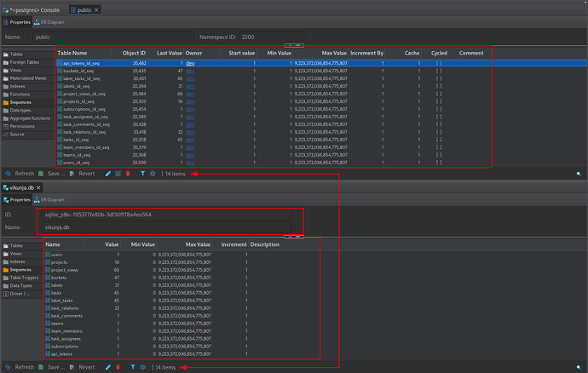Click Refresh in the vikunja.db bottom toolbar
Viewport: 588px width, 373px height.
tap(20, 367)
